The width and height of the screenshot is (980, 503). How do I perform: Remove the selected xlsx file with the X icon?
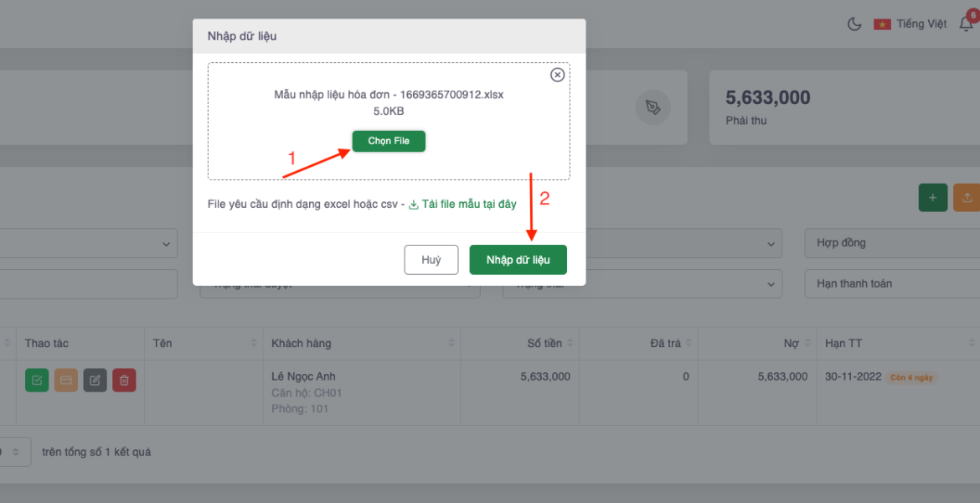557,75
